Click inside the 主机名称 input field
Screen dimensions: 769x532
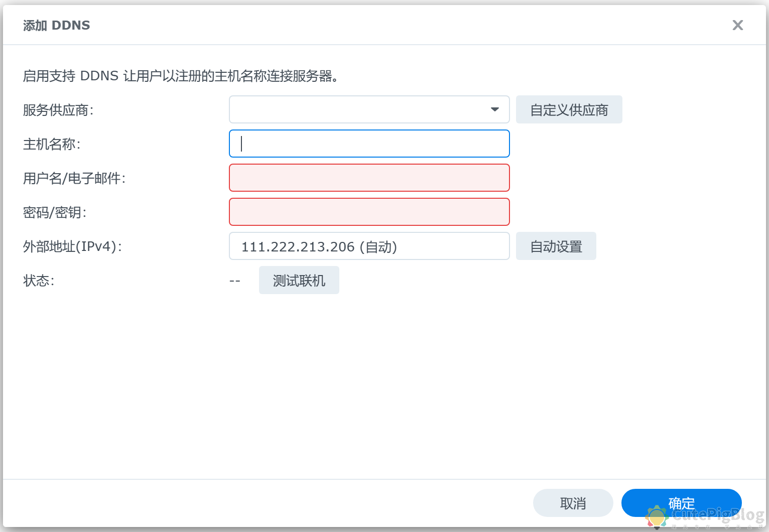click(369, 144)
